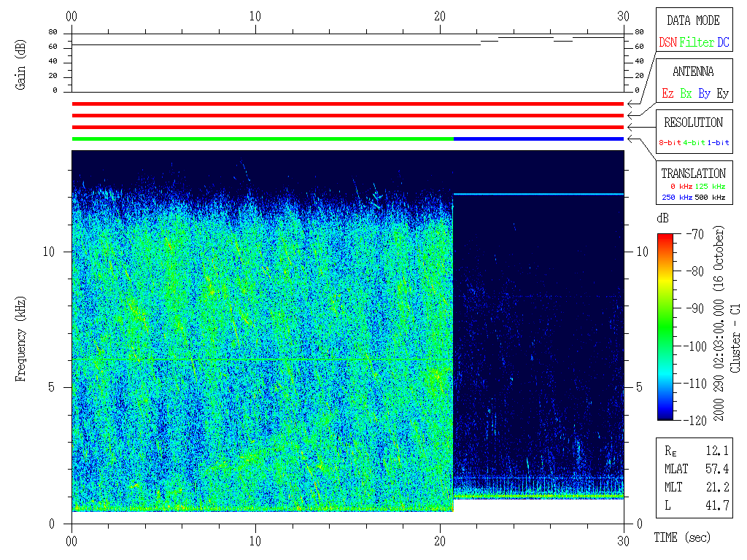Click the 250 kHz translation label
The width and height of the screenshot is (747, 560).
(676, 198)
